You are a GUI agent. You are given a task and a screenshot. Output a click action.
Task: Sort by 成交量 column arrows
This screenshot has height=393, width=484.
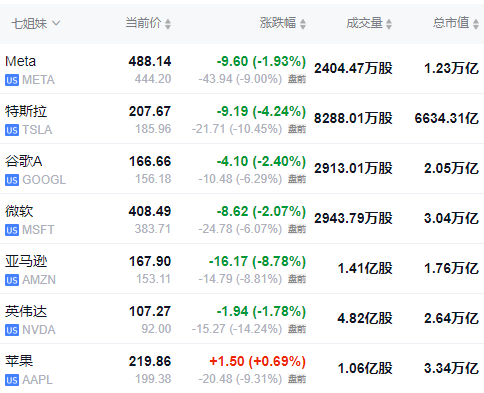pos(389,24)
